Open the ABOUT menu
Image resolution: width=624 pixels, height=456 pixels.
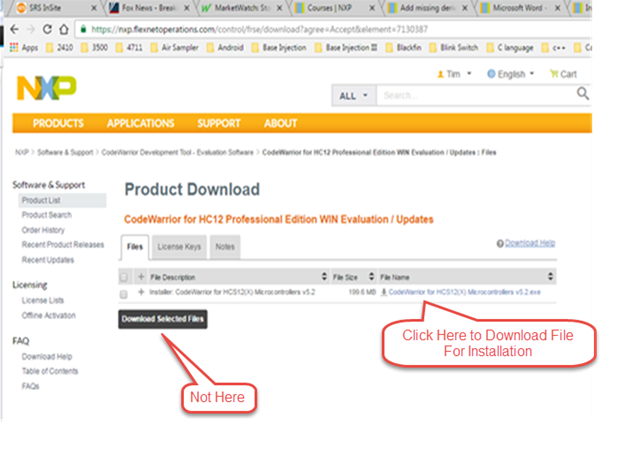click(281, 123)
